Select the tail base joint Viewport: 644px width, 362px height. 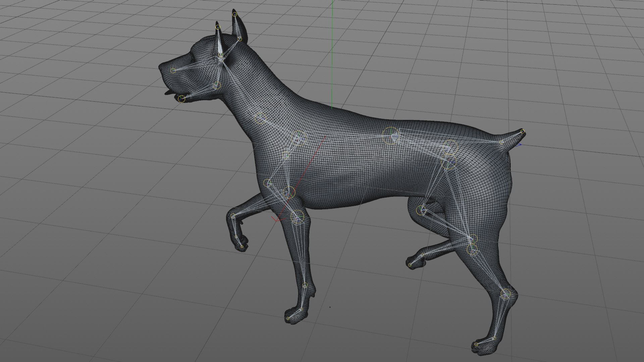[501, 142]
